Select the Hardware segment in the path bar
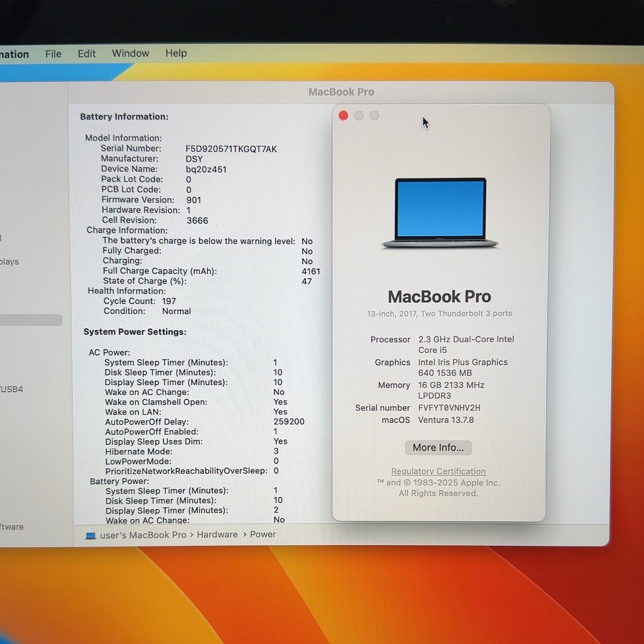The height and width of the screenshot is (644, 644). tap(217, 534)
